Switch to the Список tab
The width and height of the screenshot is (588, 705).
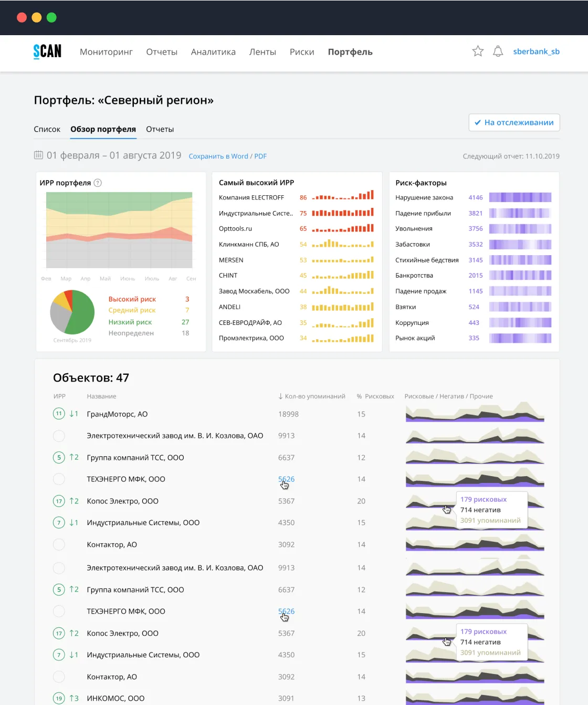(47, 129)
